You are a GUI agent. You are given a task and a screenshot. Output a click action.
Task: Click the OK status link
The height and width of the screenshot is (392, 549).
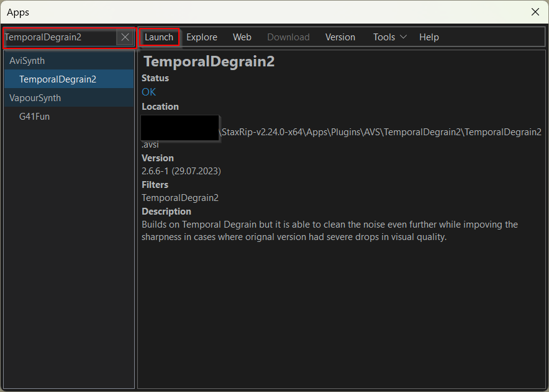tap(148, 92)
